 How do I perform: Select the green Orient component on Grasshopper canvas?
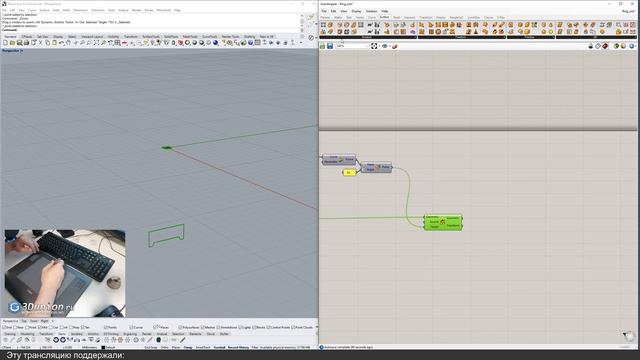point(443,222)
